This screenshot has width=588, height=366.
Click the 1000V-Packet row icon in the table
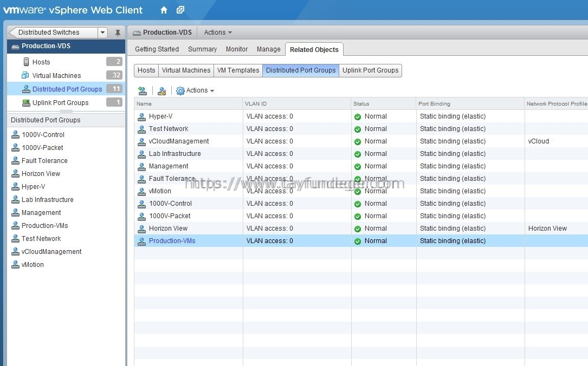(x=142, y=216)
